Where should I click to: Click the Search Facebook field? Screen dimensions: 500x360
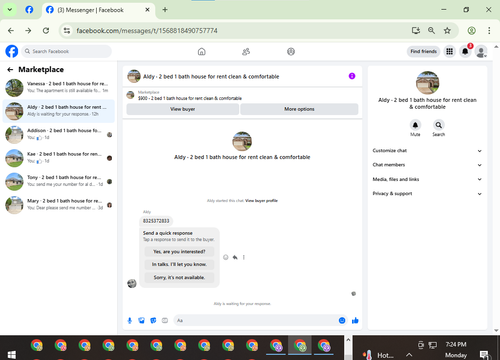point(67,51)
